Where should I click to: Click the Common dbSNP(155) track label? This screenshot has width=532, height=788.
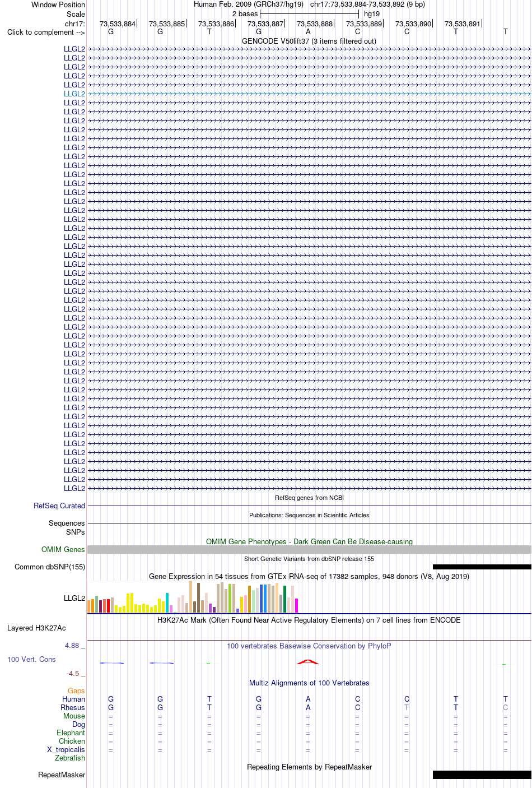pyautogui.click(x=50, y=567)
